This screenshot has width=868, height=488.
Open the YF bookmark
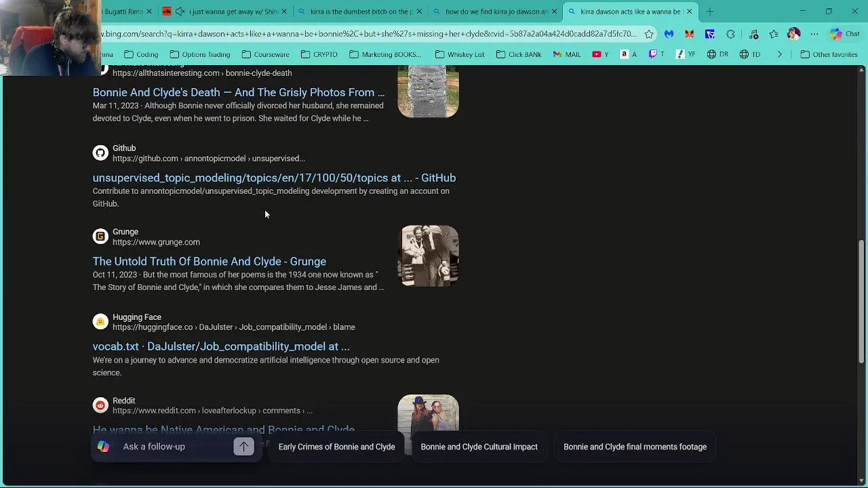click(687, 54)
